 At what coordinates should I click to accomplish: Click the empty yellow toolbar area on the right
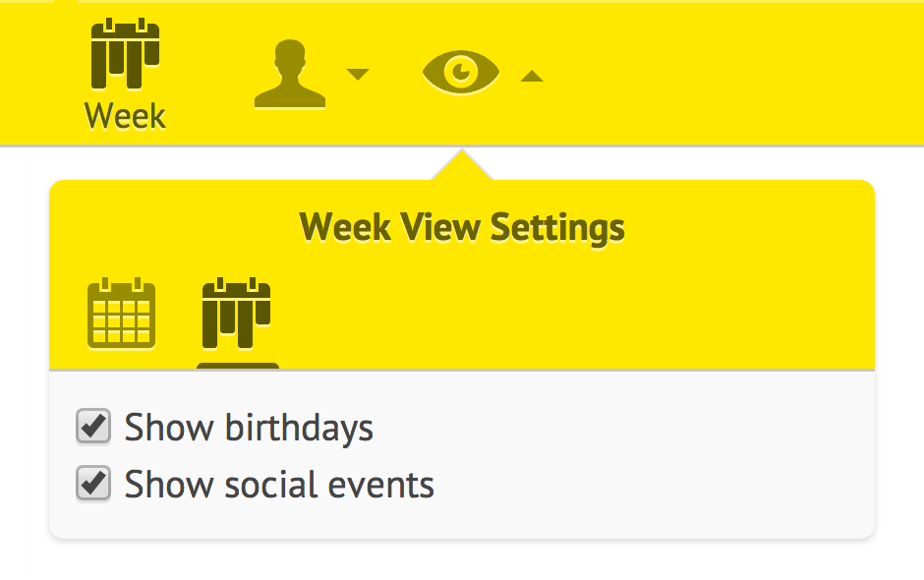click(x=736, y=74)
